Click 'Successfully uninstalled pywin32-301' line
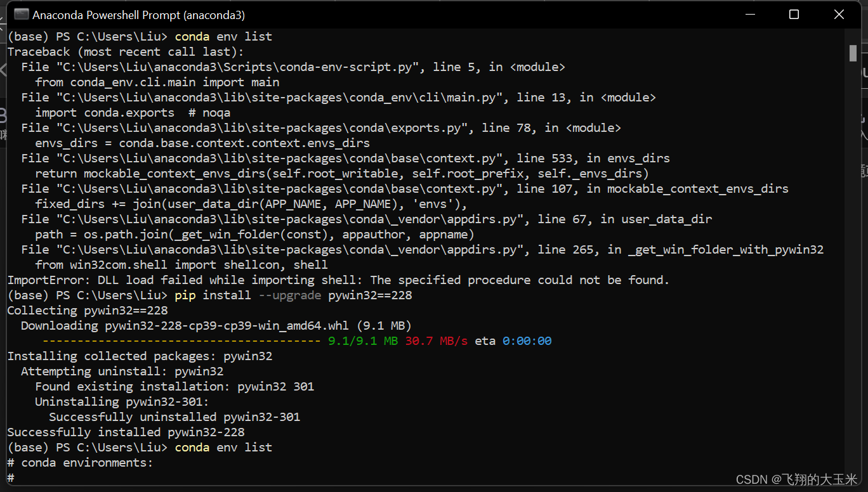This screenshot has width=868, height=492. pos(174,417)
